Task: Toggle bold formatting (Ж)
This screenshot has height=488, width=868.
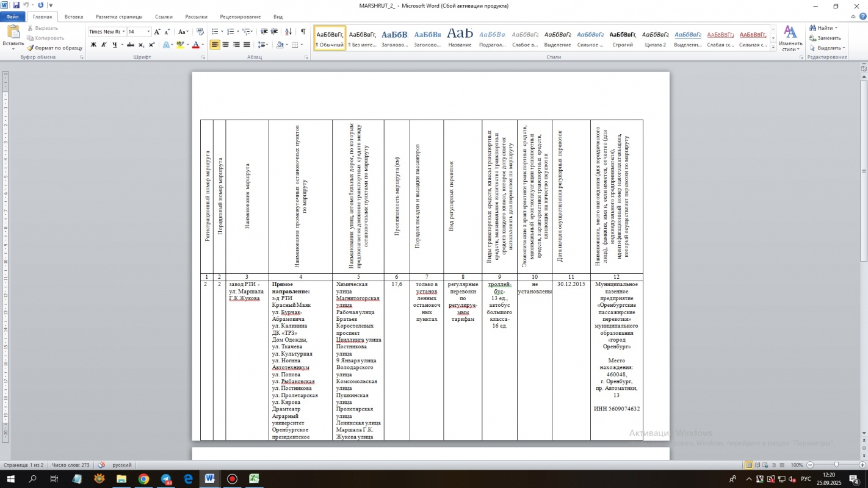Action: point(93,45)
